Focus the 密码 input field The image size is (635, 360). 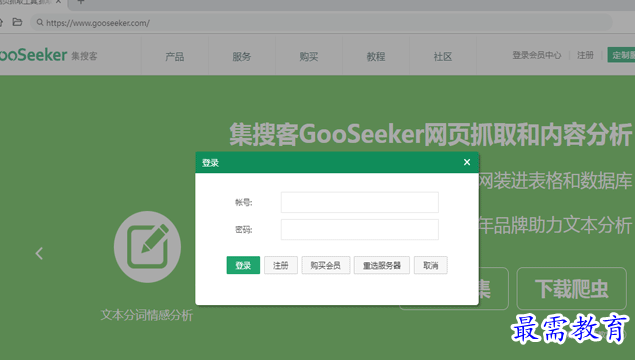360,230
